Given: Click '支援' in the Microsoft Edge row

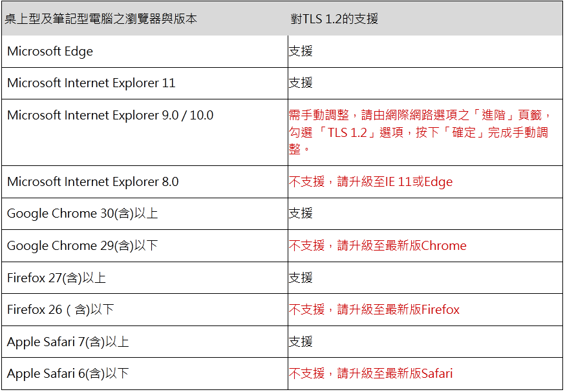Looking at the screenshot, I should tap(301, 51).
